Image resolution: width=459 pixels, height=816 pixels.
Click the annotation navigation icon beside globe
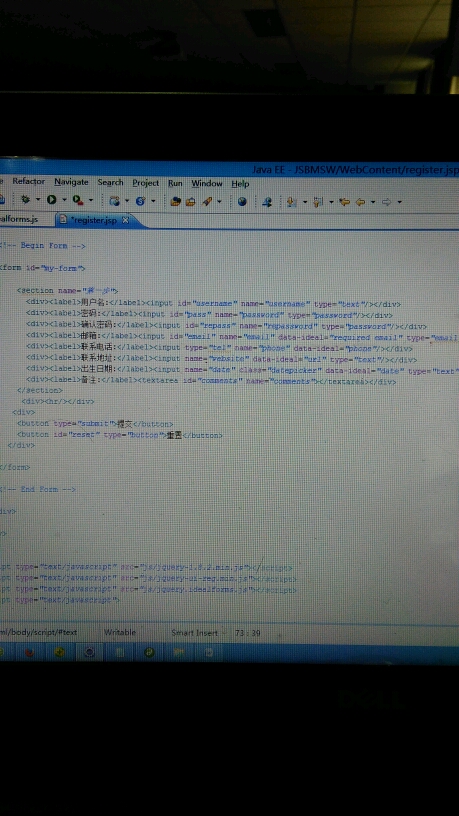click(x=267, y=202)
